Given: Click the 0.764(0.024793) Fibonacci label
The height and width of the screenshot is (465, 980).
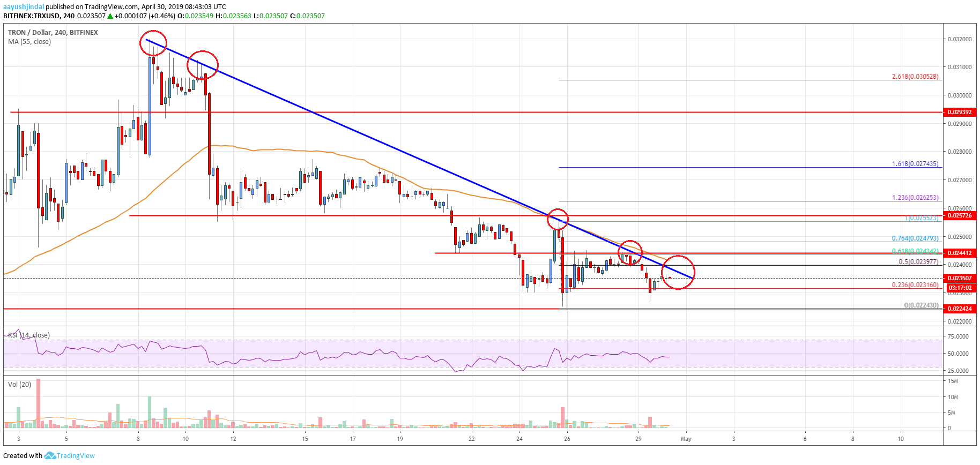Looking at the screenshot, I should point(915,238).
